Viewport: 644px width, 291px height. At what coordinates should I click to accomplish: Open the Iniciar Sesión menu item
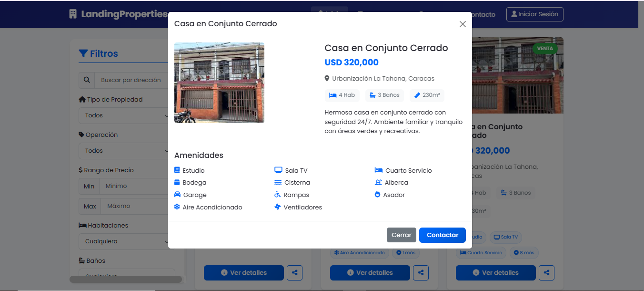point(535,14)
